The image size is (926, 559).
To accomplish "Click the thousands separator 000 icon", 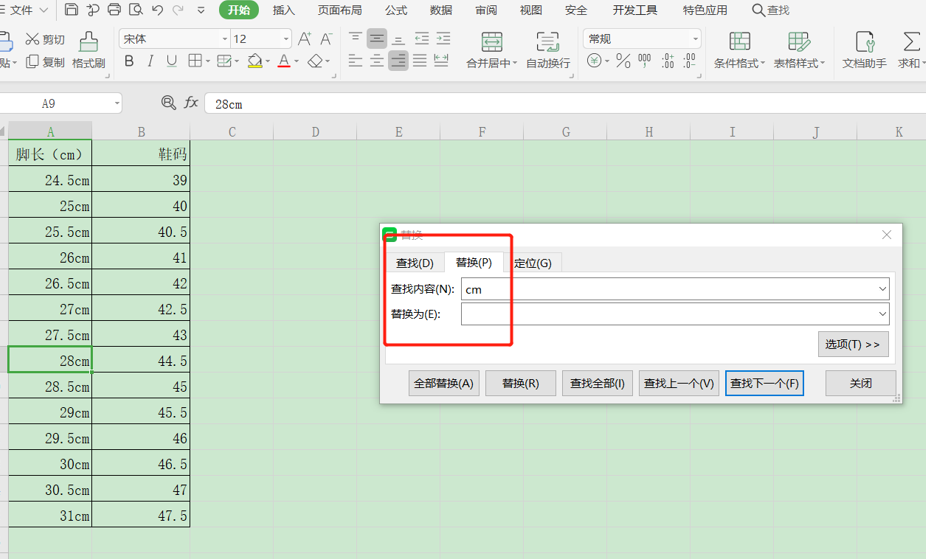I will [644, 60].
